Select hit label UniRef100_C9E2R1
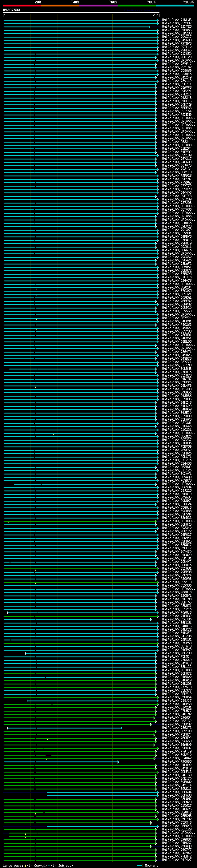Image resolution: width=197 pixels, height=868 pixels. pyautogui.click(x=176, y=91)
